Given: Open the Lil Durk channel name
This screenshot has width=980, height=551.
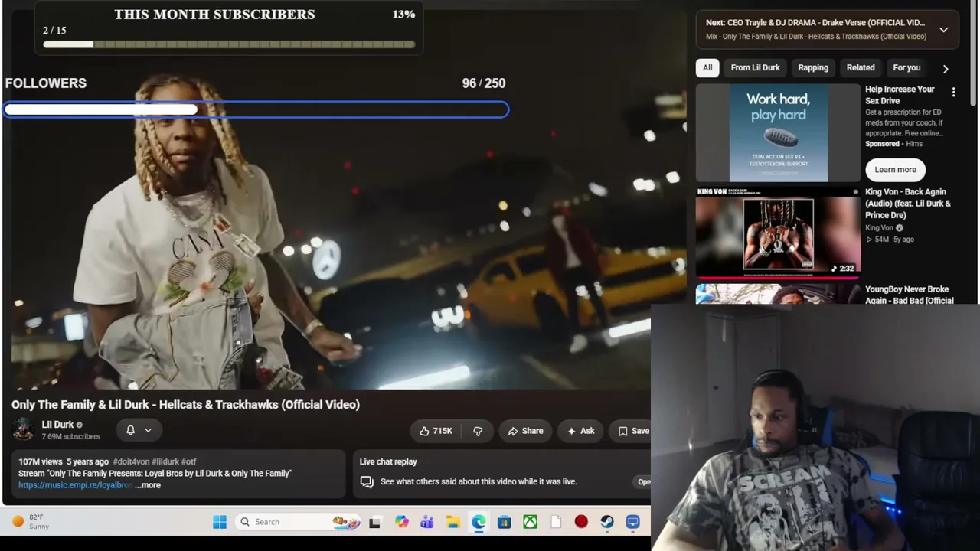Looking at the screenshot, I should tap(57, 425).
